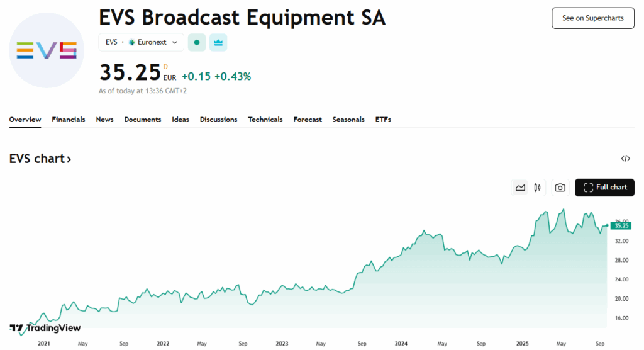This screenshot has height=350, width=644.
Task: Switch to candlestick chart type icon
Action: 537,188
